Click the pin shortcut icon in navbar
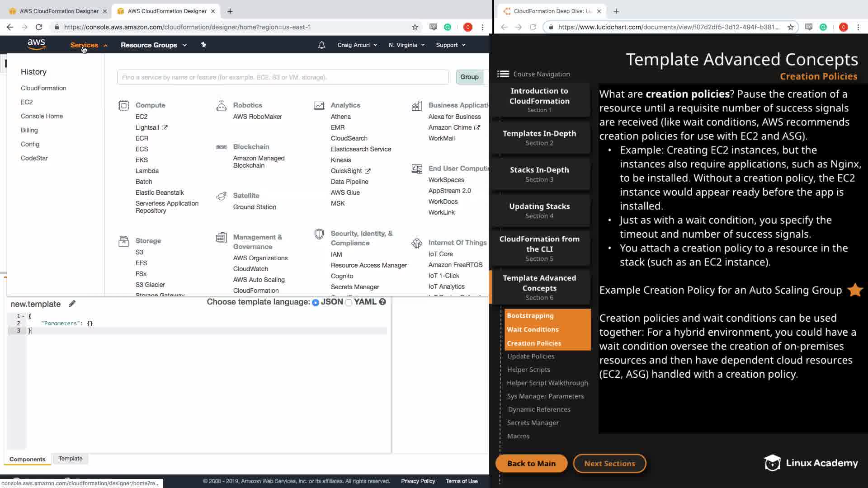 click(203, 45)
